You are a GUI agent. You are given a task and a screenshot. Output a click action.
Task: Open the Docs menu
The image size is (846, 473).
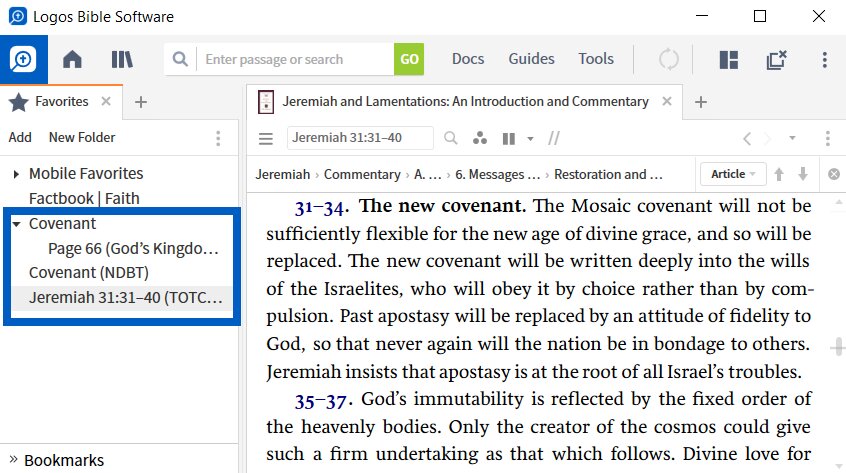pyautogui.click(x=468, y=59)
